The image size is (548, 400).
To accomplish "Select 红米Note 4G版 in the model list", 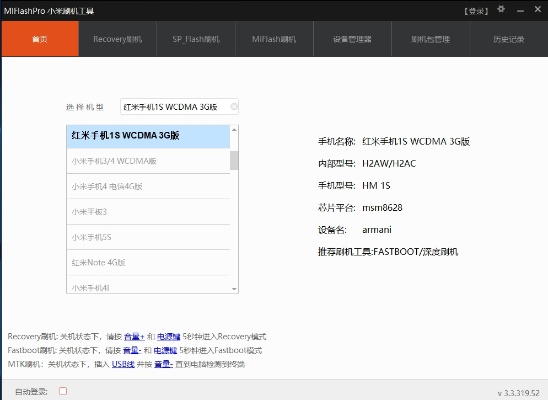I will click(x=148, y=262).
